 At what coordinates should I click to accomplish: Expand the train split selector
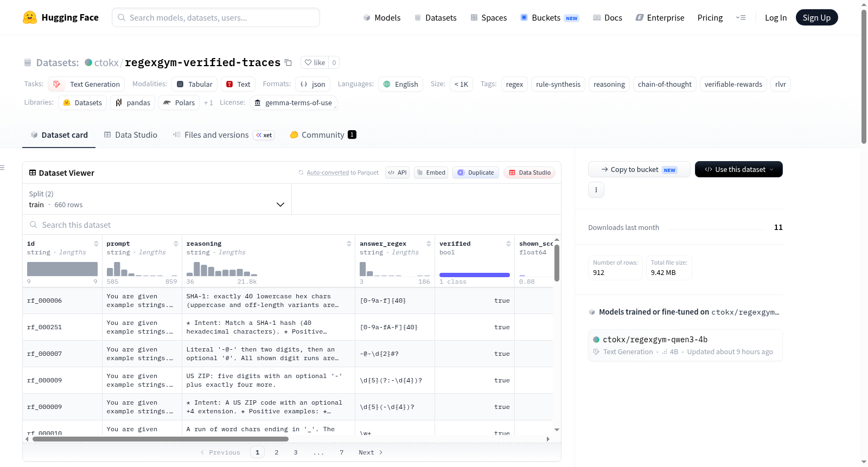pyautogui.click(x=157, y=199)
